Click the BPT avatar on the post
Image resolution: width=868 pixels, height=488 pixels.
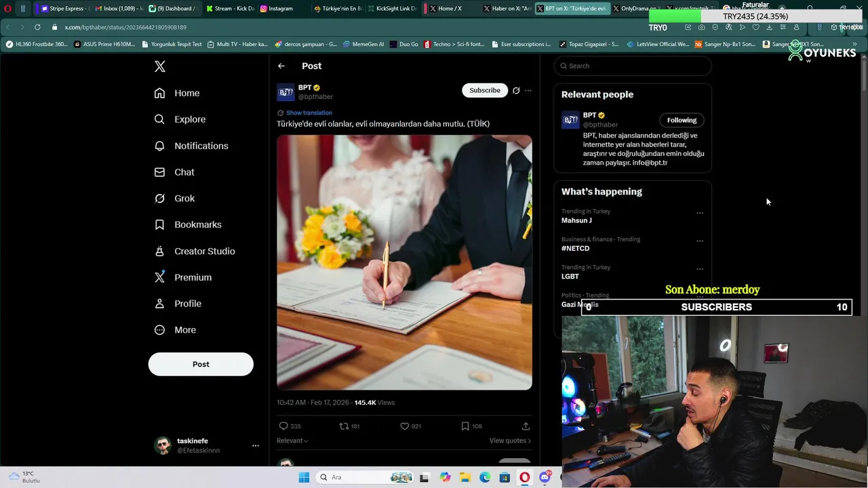tap(285, 92)
